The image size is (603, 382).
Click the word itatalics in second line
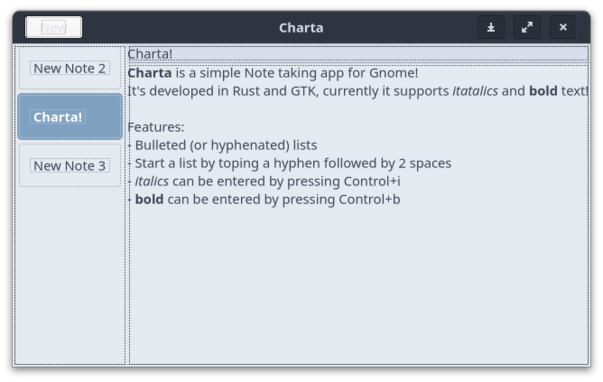point(475,91)
